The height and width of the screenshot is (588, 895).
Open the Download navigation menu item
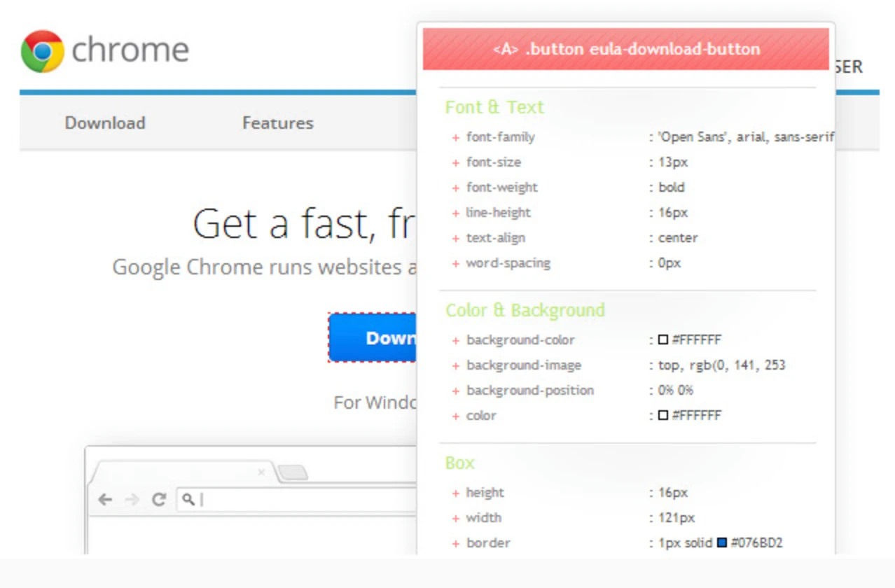pos(104,123)
